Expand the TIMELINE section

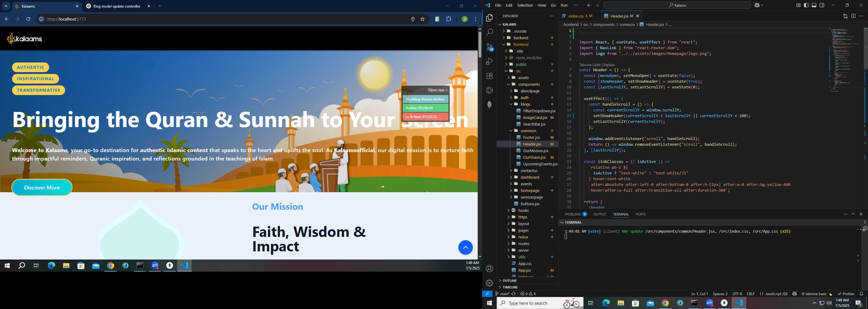click(527, 287)
